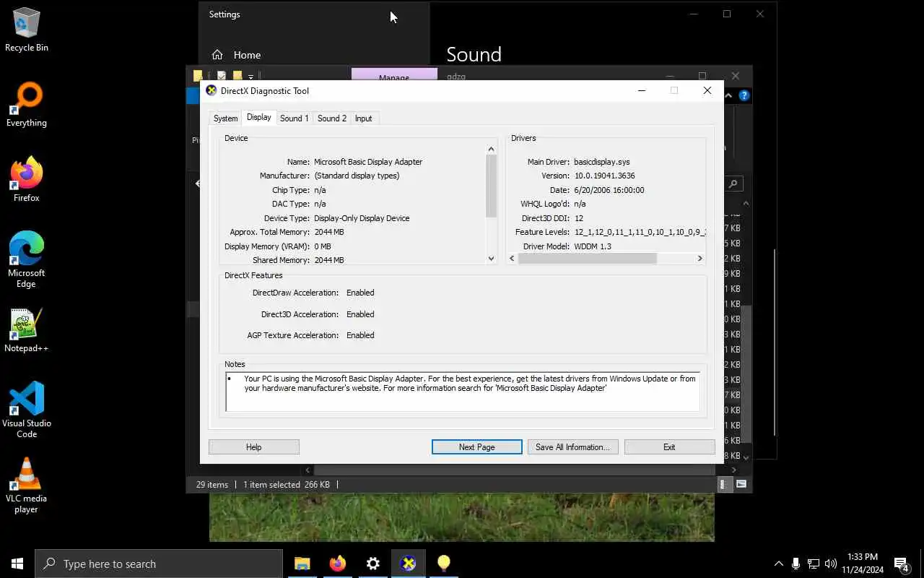The height and width of the screenshot is (578, 924).
Task: Click the Explorer file list scroll down arrow
Action: pos(746,457)
